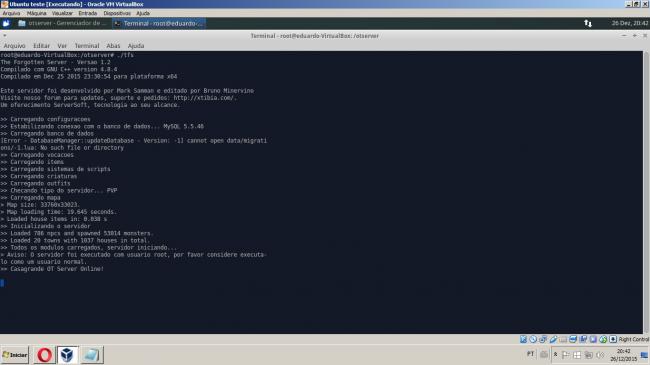Click video capture icon in VirtualBox status bar
The width and height of the screenshot is (650, 365).
583,339
